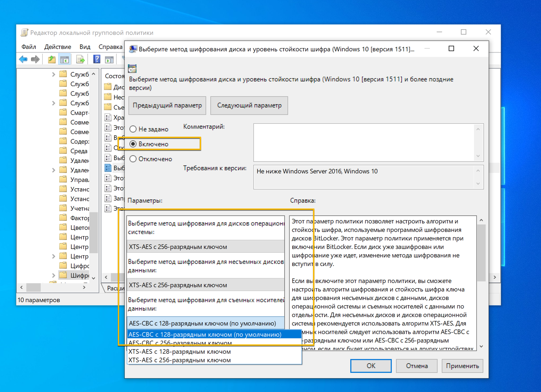Select the Фактор folder icon in the tree
Screen dimensions: 541x392
(63, 218)
